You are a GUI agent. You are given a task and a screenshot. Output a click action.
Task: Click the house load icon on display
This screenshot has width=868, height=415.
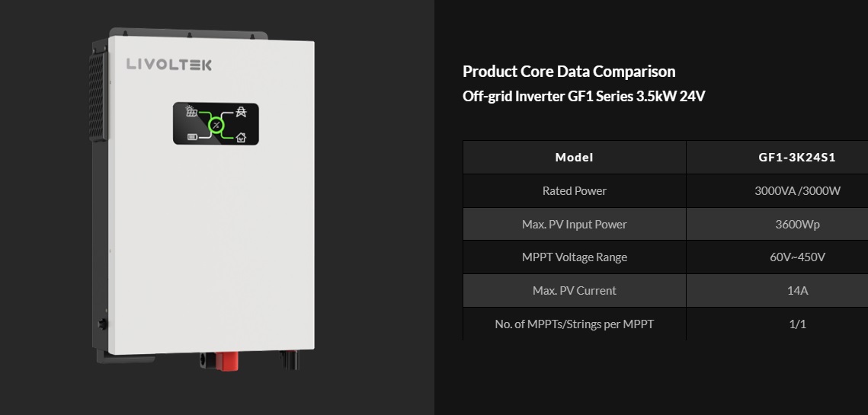pyautogui.click(x=241, y=137)
